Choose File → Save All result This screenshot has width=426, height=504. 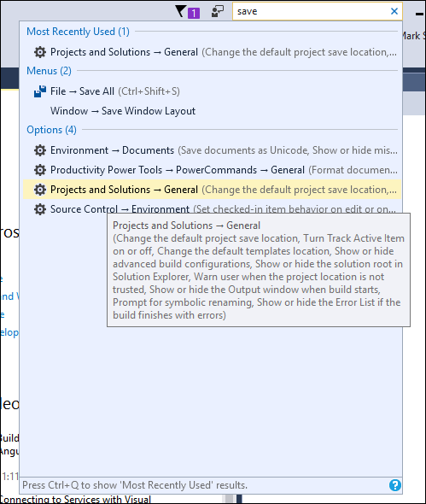pos(212,91)
